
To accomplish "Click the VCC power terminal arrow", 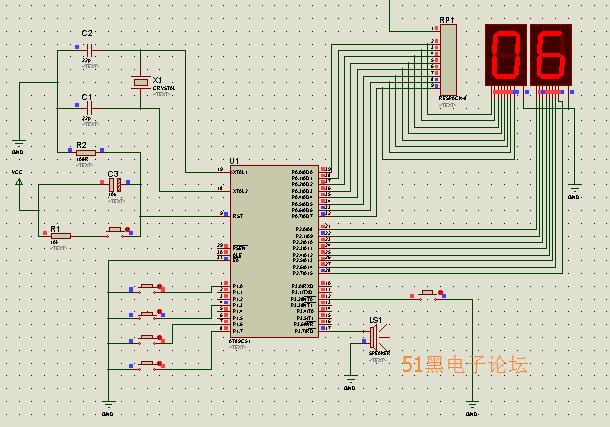I will 19,182.
